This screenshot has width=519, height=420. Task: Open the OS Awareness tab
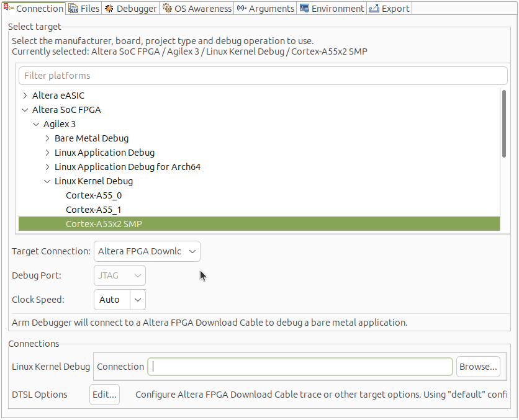click(197, 9)
